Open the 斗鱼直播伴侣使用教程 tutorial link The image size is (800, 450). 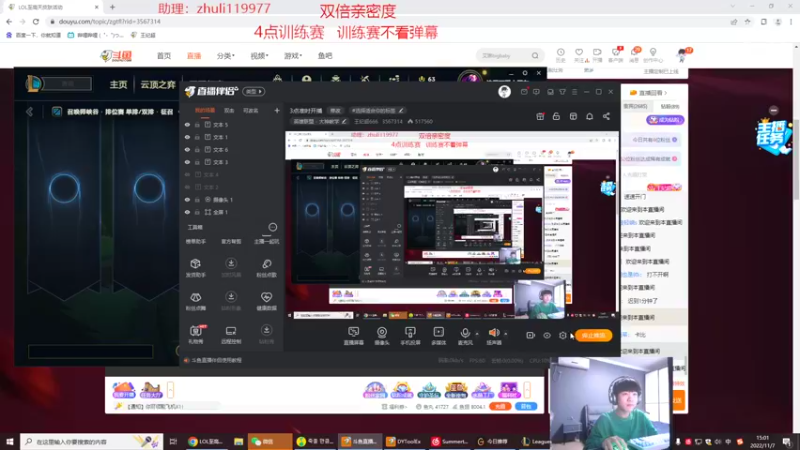pyautogui.click(x=216, y=360)
